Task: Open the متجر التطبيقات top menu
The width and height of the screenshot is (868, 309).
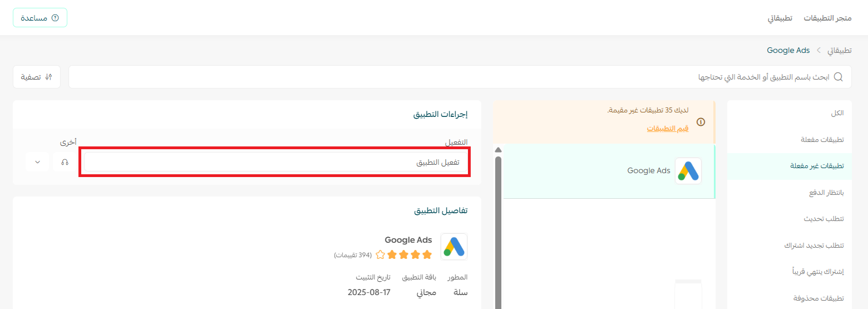Action: click(827, 18)
